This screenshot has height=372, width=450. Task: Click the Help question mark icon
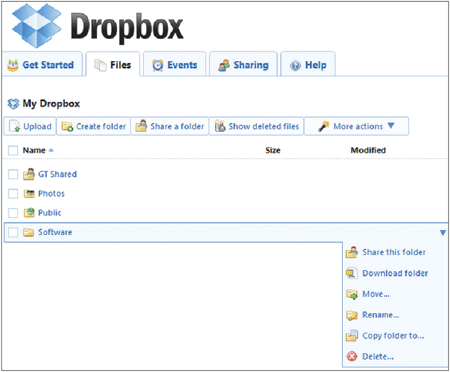click(295, 66)
